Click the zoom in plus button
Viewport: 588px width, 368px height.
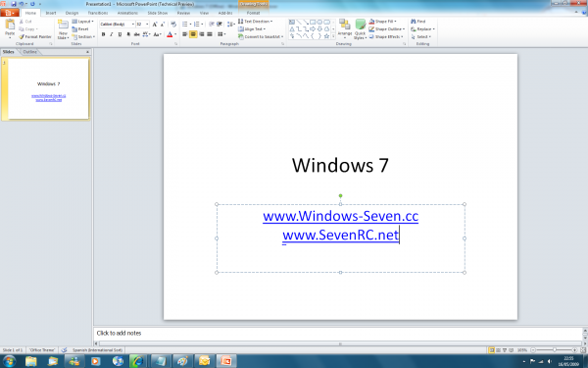click(574, 350)
